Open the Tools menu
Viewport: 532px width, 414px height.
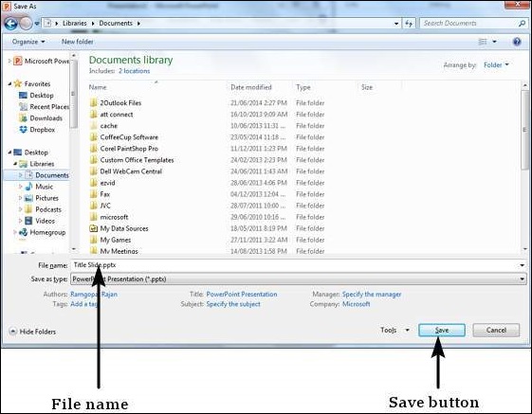pyautogui.click(x=394, y=330)
